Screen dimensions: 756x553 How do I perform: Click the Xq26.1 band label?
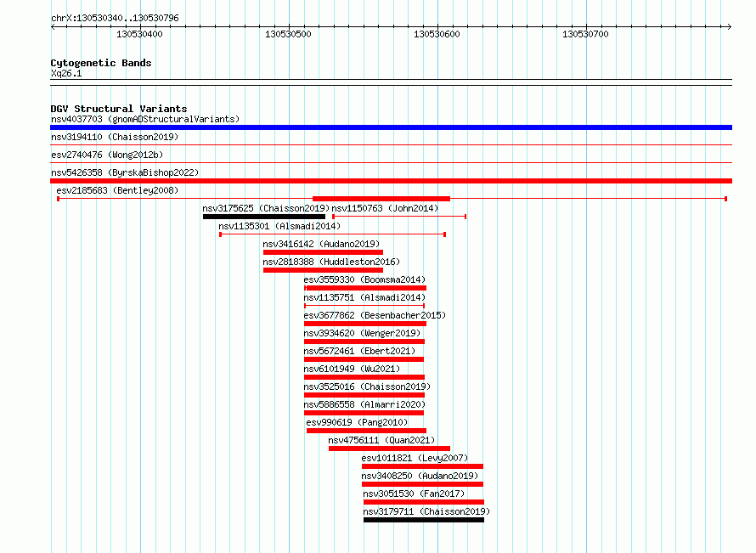click(66, 73)
